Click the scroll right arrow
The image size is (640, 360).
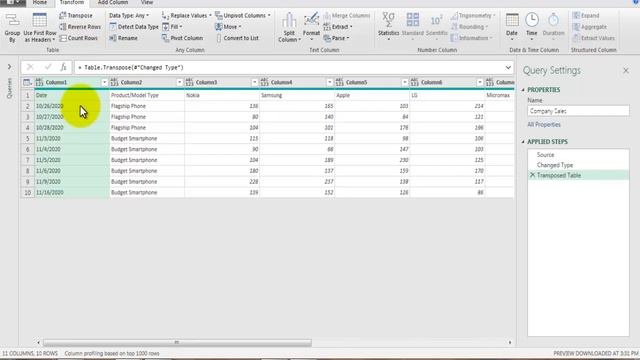click(510, 342)
